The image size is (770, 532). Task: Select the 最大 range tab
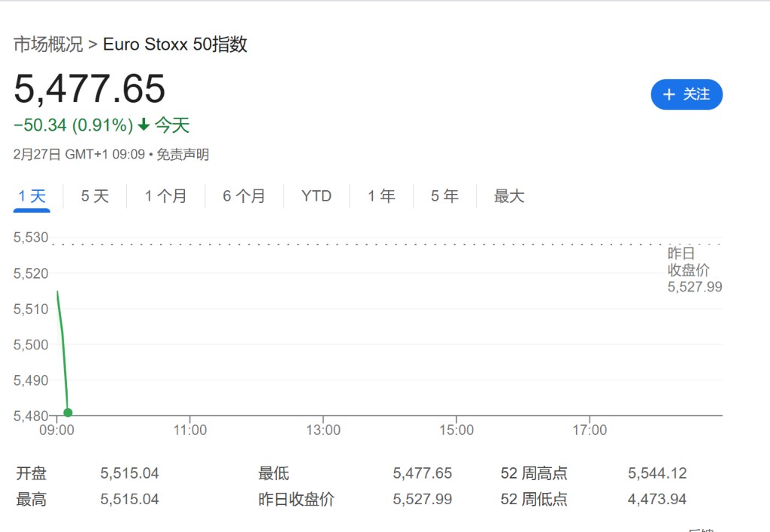(509, 196)
